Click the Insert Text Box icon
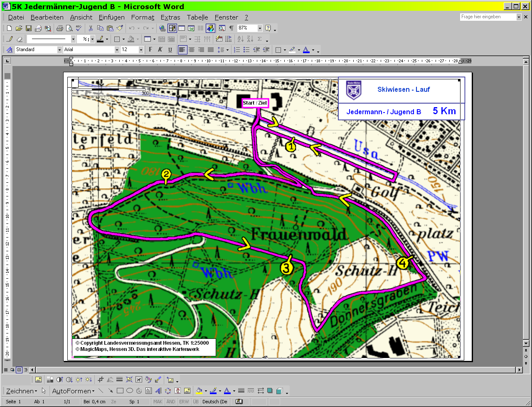The height and width of the screenshot is (407, 532). pos(148,391)
